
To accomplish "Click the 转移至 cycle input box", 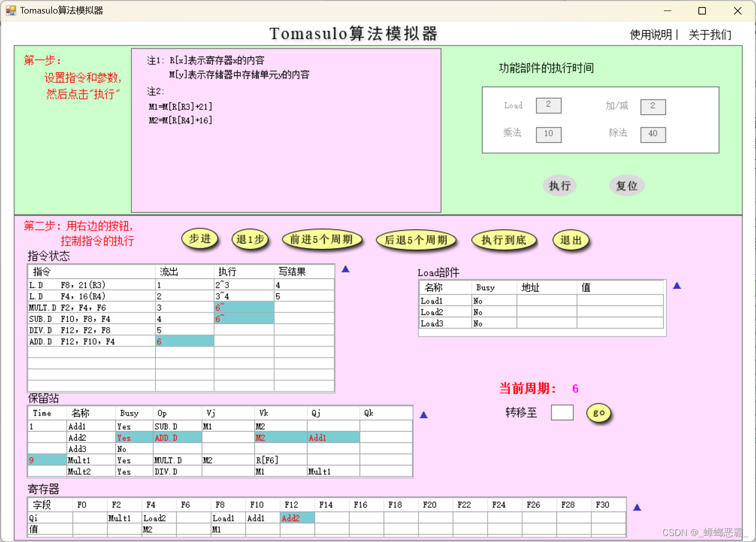I will coord(562,413).
